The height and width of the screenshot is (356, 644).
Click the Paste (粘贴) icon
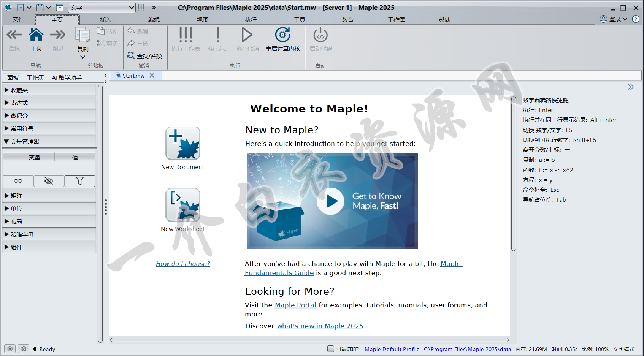pyautogui.click(x=101, y=31)
